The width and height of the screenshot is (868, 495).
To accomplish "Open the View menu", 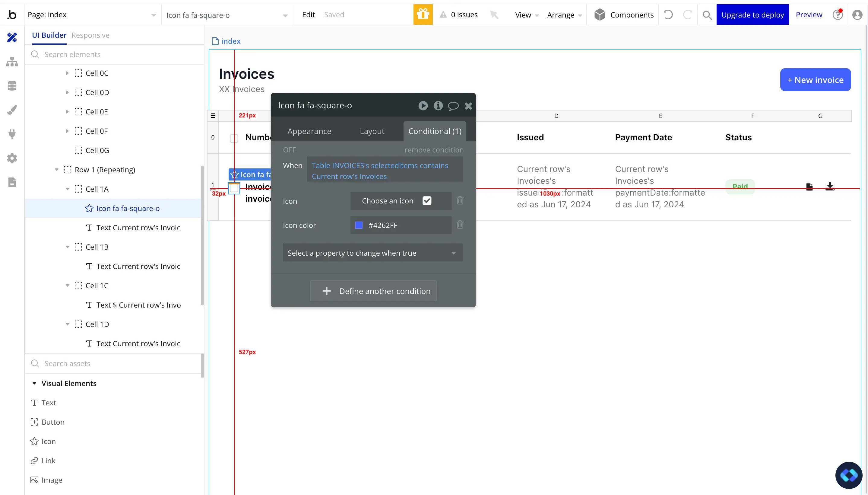I will [527, 15].
